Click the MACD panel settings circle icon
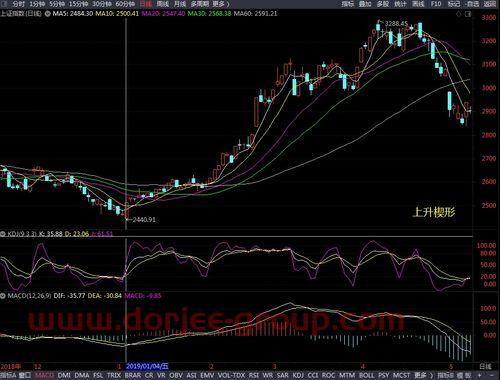Image resolution: width=500 pixels, height=380 pixels. (3, 296)
